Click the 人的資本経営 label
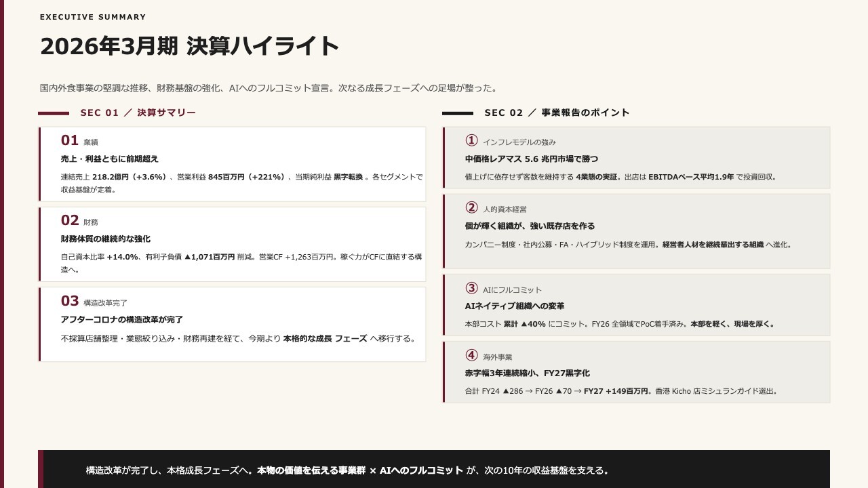The height and width of the screenshot is (488, 868). (x=505, y=209)
